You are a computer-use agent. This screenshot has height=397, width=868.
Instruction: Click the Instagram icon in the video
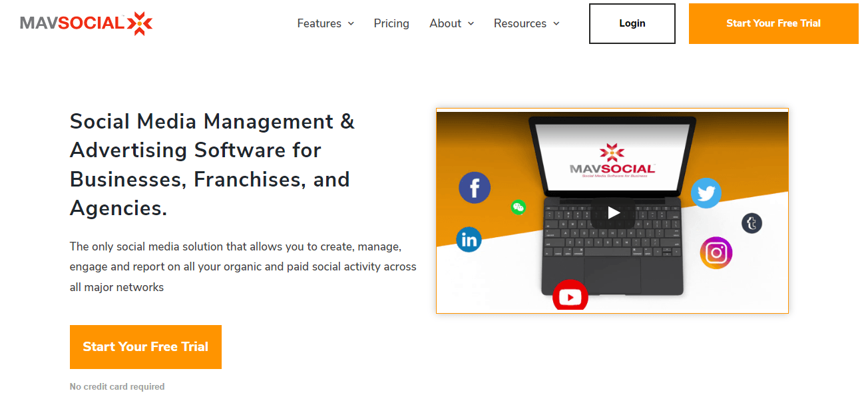tap(716, 253)
